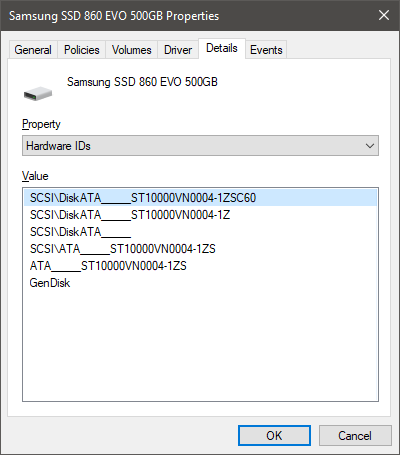Viewport: 400px width, 455px height.
Task: Switch to the Policies tab
Action: (x=82, y=50)
